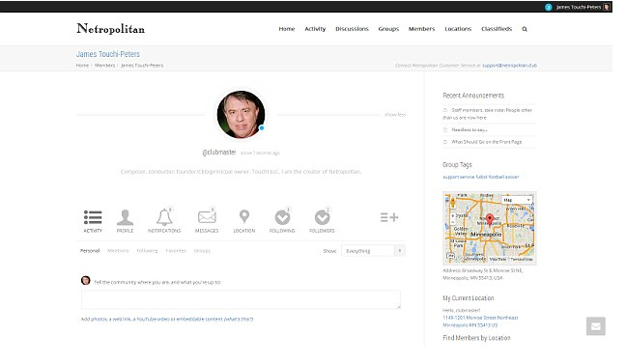Go to Home in the navigation menu
Image resolution: width=626 pixels, height=364 pixels.
click(287, 29)
